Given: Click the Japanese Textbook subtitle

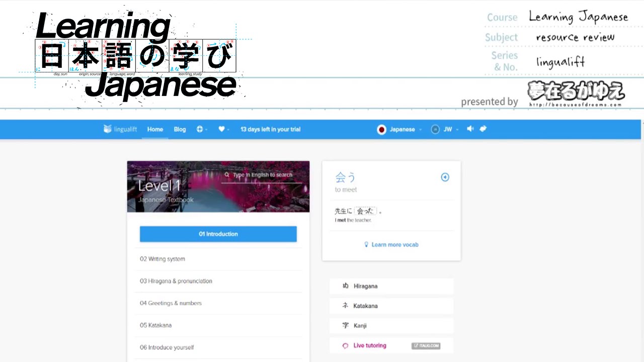Looking at the screenshot, I should tap(166, 200).
